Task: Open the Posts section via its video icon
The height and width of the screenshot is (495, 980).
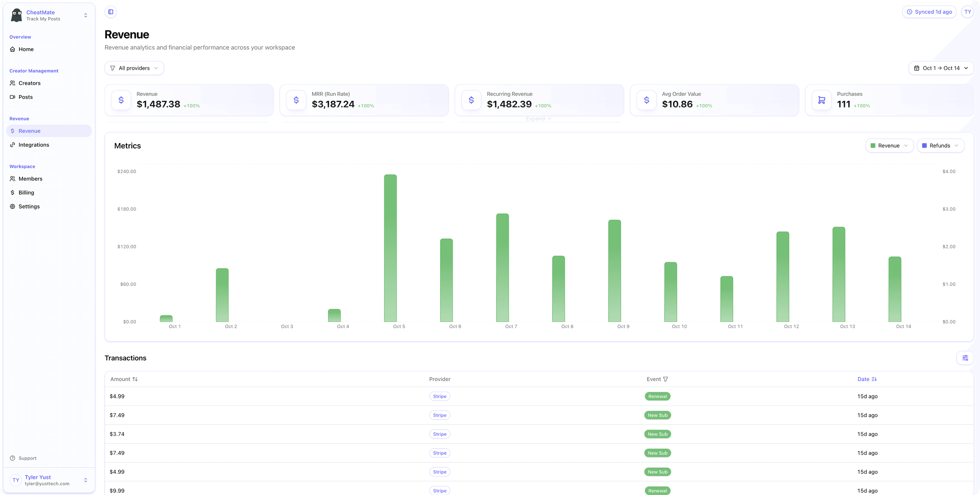Action: (x=13, y=97)
